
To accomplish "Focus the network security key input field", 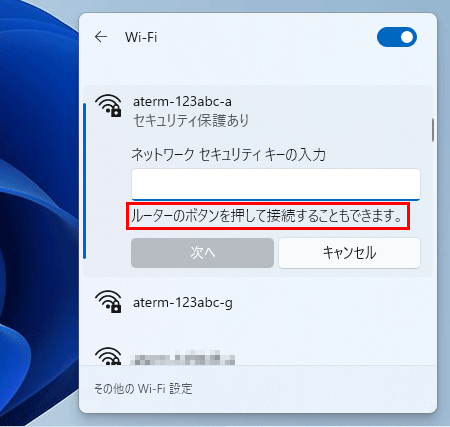I will pyautogui.click(x=276, y=184).
